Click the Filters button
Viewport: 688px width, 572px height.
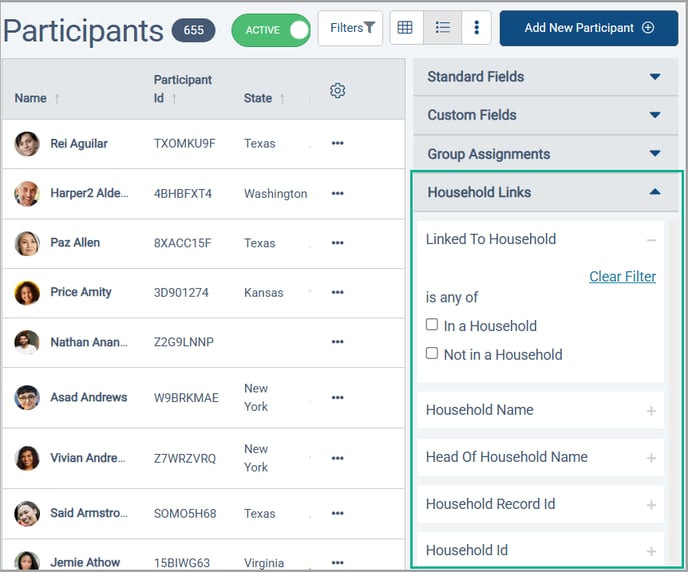pyautogui.click(x=350, y=28)
